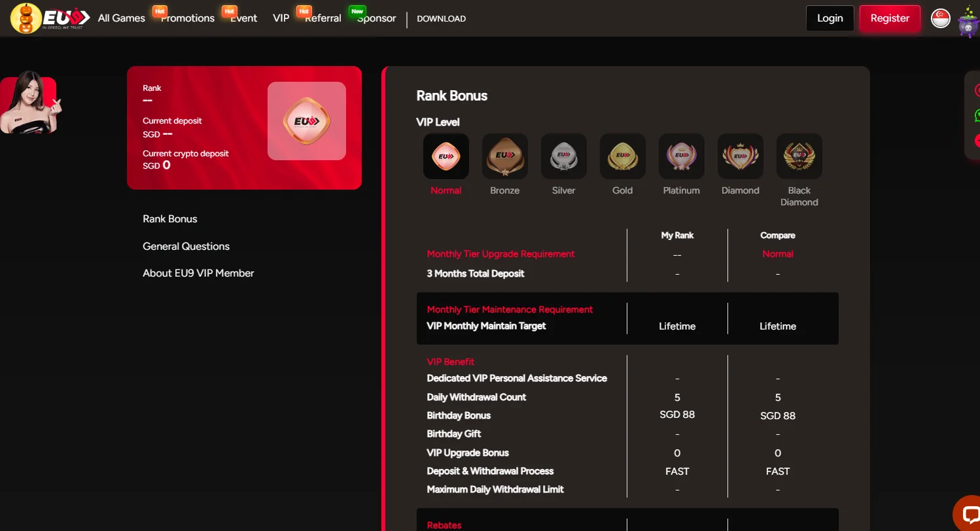Select the Silver VIP level badge
The image size is (980, 531).
(x=564, y=156)
